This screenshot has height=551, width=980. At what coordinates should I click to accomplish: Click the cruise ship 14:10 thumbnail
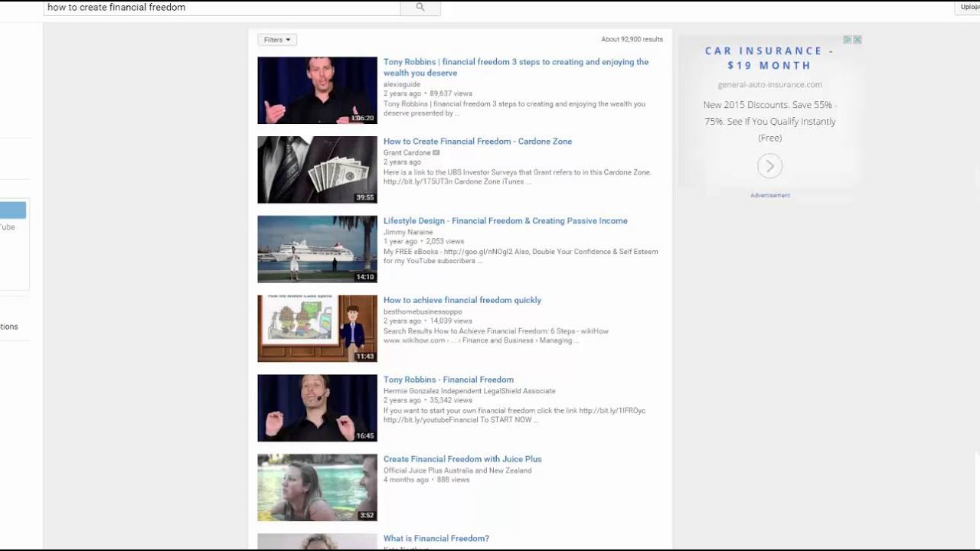coord(317,249)
